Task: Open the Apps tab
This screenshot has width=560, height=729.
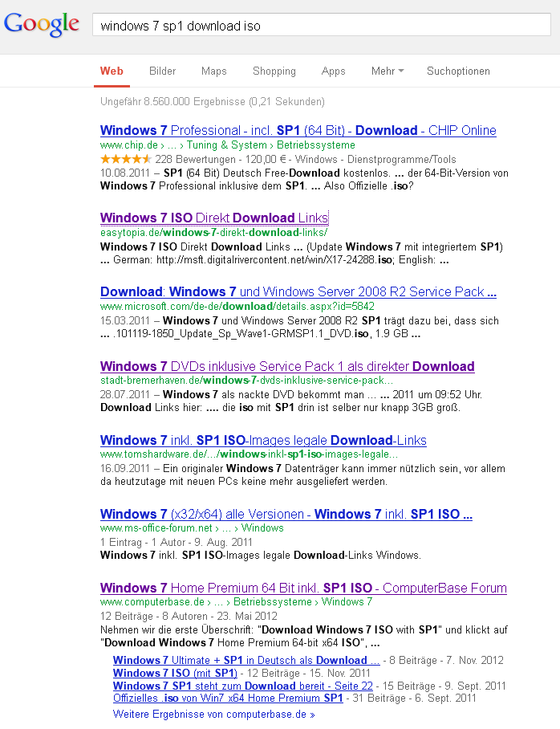Action: click(x=333, y=71)
